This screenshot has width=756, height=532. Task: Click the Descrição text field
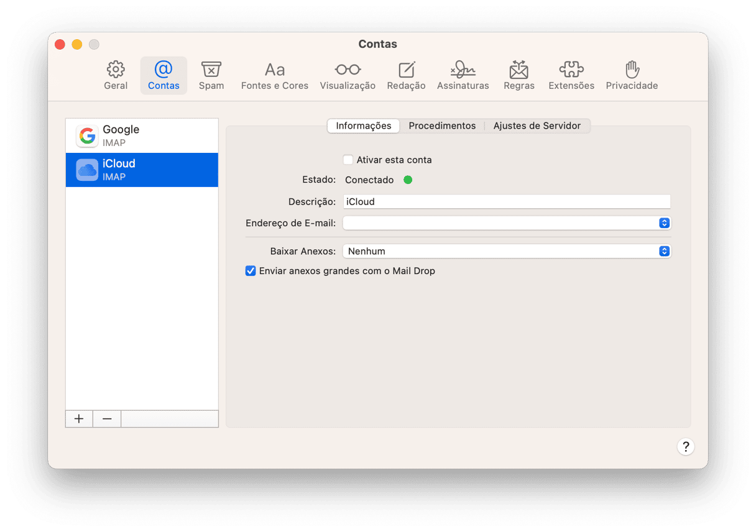coord(507,201)
